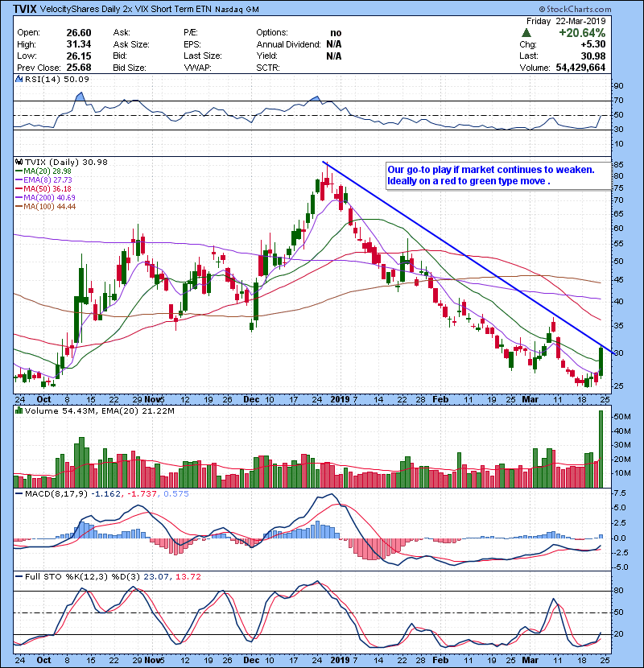Click the EMA(20) 21.22M volume label
This screenshot has width=644, height=668.
[138, 410]
